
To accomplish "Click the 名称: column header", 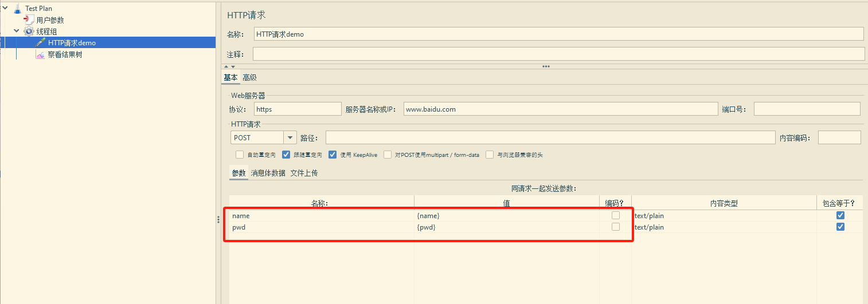I will [322, 203].
